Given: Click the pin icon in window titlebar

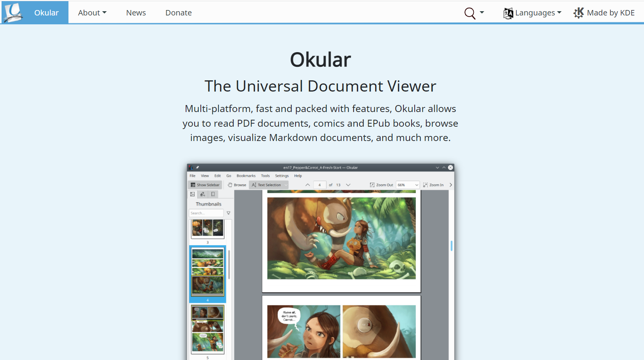Looking at the screenshot, I should 197,168.
